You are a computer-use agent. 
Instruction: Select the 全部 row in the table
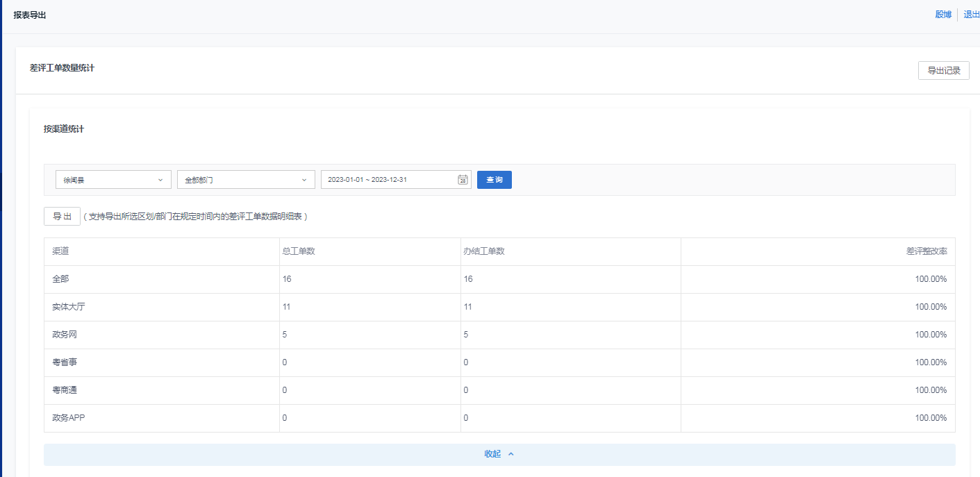tap(60, 279)
